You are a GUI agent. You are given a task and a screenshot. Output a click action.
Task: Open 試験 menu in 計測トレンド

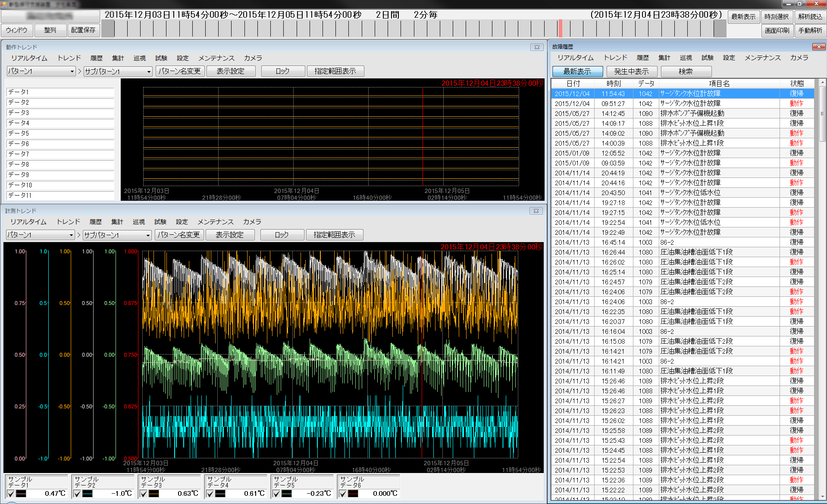(160, 222)
